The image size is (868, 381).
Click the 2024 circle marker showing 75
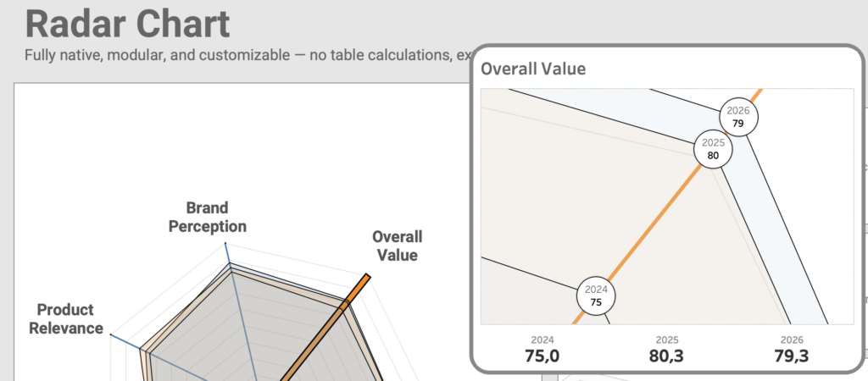(x=596, y=296)
